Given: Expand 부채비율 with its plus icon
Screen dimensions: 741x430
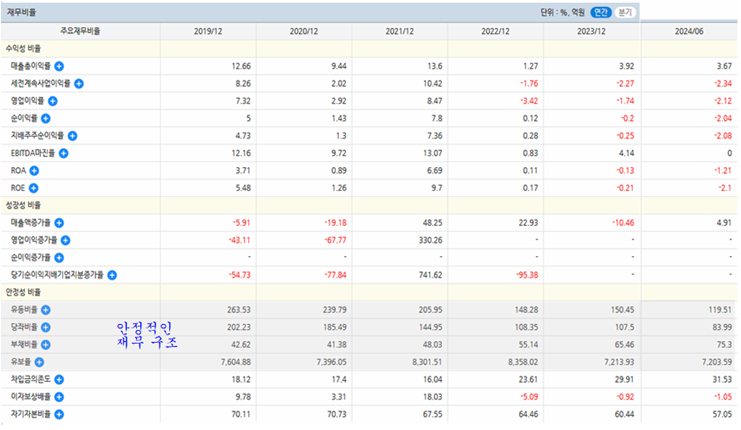Looking at the screenshot, I should [x=46, y=344].
